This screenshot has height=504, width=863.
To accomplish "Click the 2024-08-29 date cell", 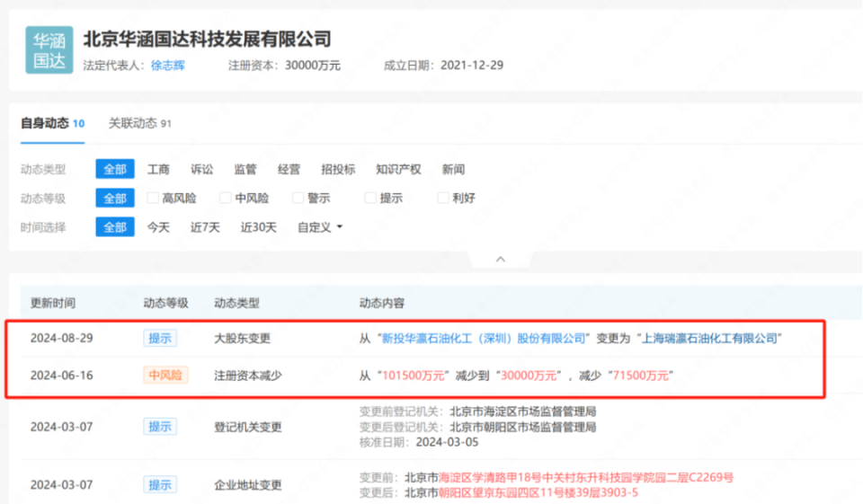I will [x=62, y=338].
